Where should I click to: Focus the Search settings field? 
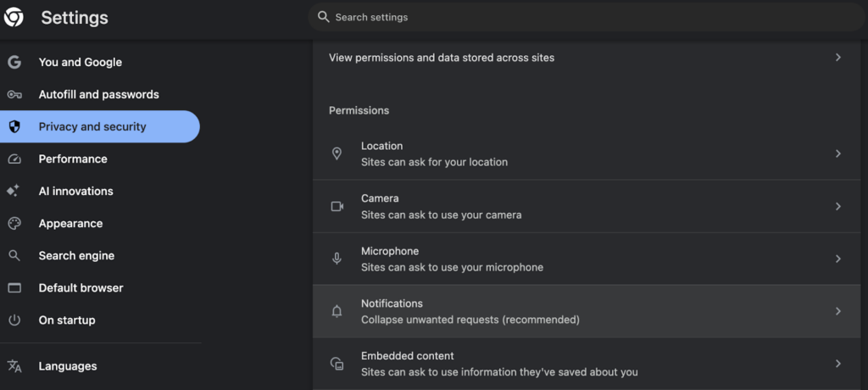(587, 17)
